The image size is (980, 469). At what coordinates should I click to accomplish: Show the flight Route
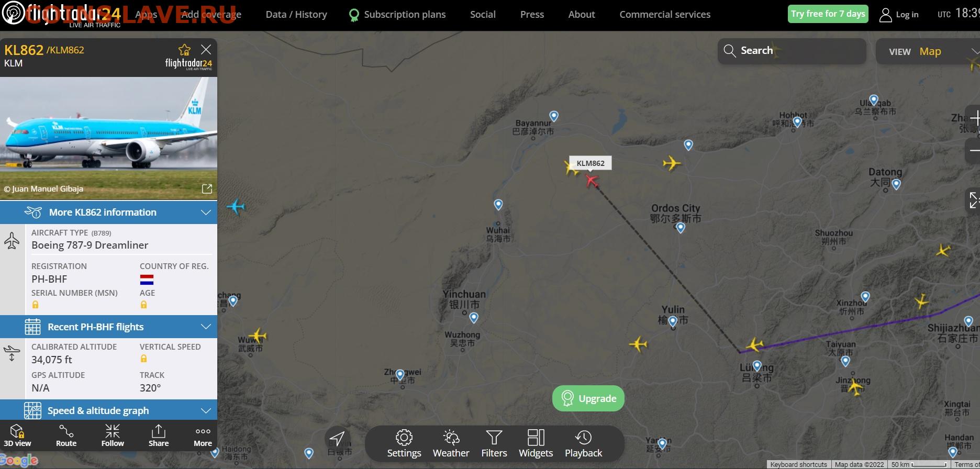point(66,435)
